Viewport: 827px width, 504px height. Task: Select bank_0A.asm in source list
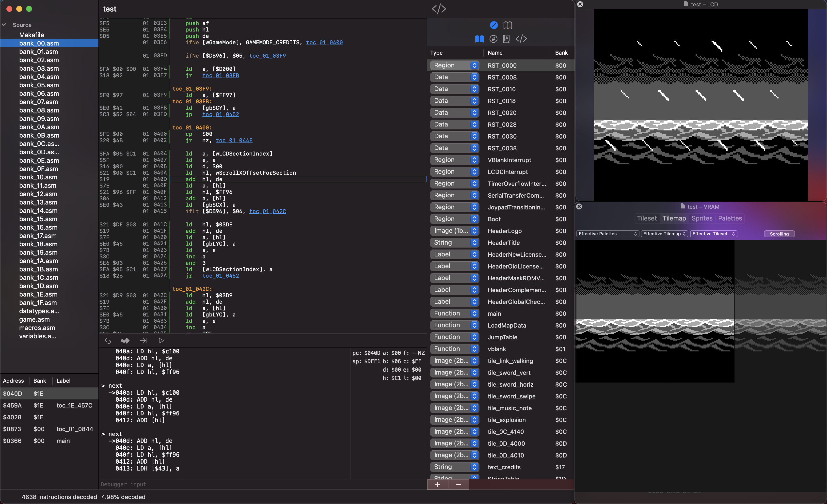coord(39,127)
